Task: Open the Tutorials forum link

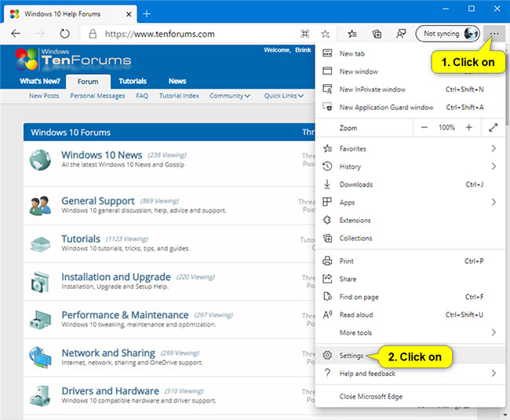Action: pos(81,239)
